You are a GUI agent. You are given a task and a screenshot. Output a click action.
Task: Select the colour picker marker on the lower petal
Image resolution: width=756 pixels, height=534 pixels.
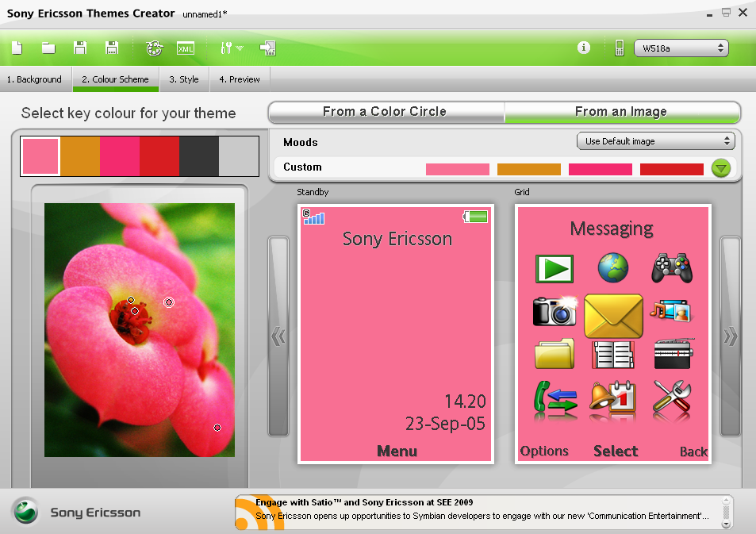[217, 428]
